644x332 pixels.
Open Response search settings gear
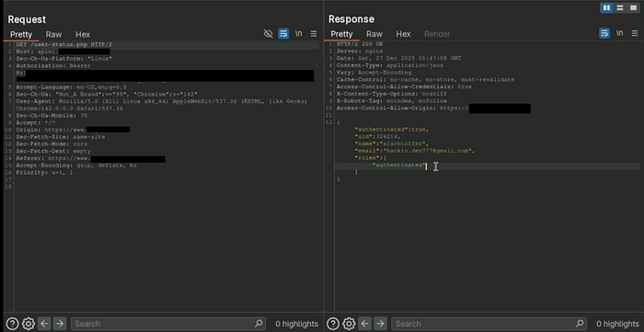pyautogui.click(x=349, y=324)
